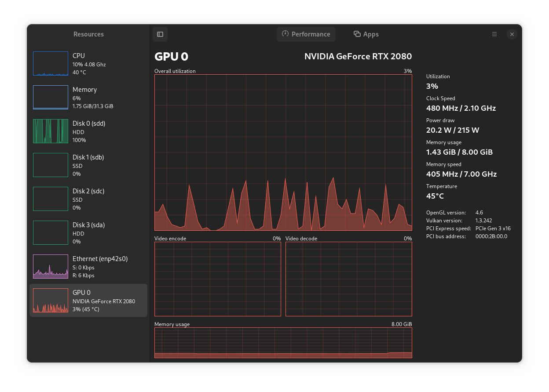The image size is (549, 392).
Task: Click the "8.00 GiB" graph label
Action: (x=402, y=324)
